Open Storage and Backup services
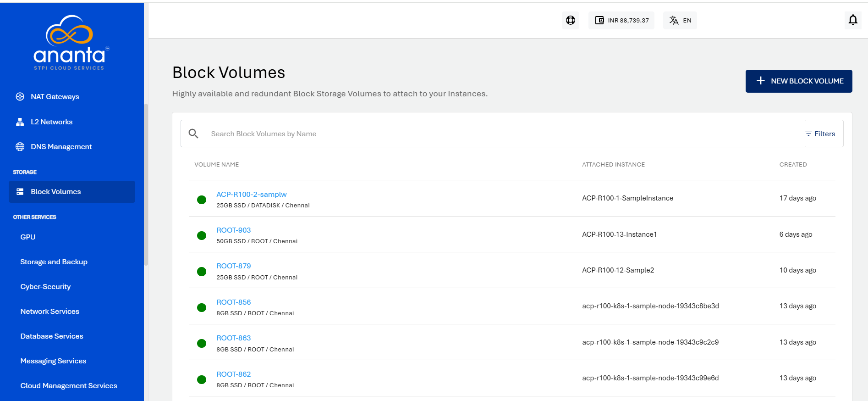 tap(54, 262)
